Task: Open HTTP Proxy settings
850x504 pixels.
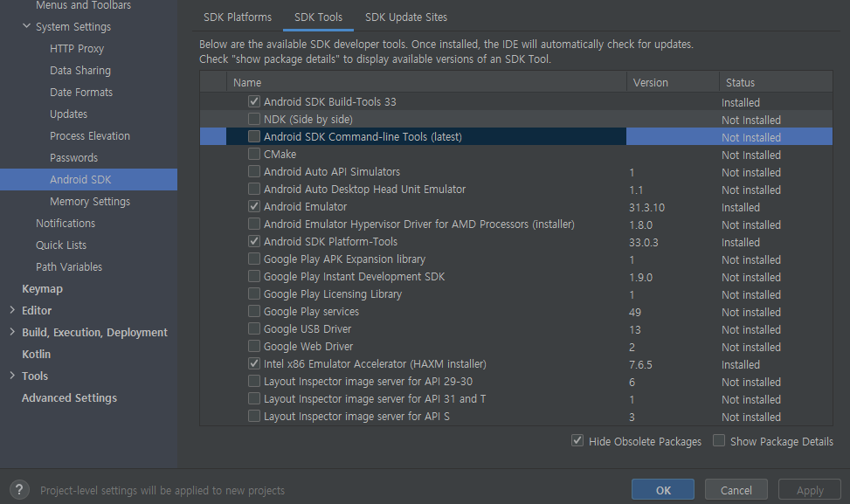Action: (77, 49)
